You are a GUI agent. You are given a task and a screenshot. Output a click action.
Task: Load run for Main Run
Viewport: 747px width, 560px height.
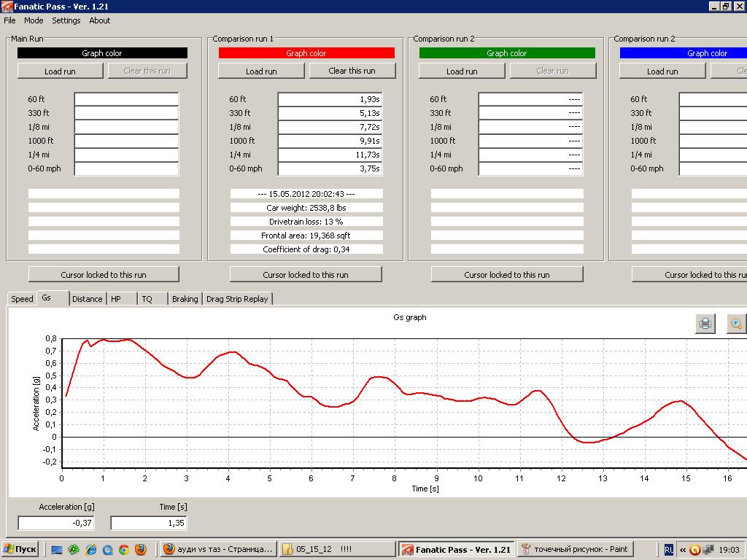click(60, 71)
